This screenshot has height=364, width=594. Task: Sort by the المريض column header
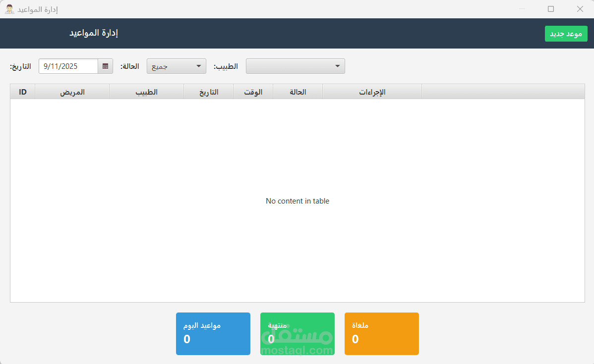coord(72,92)
